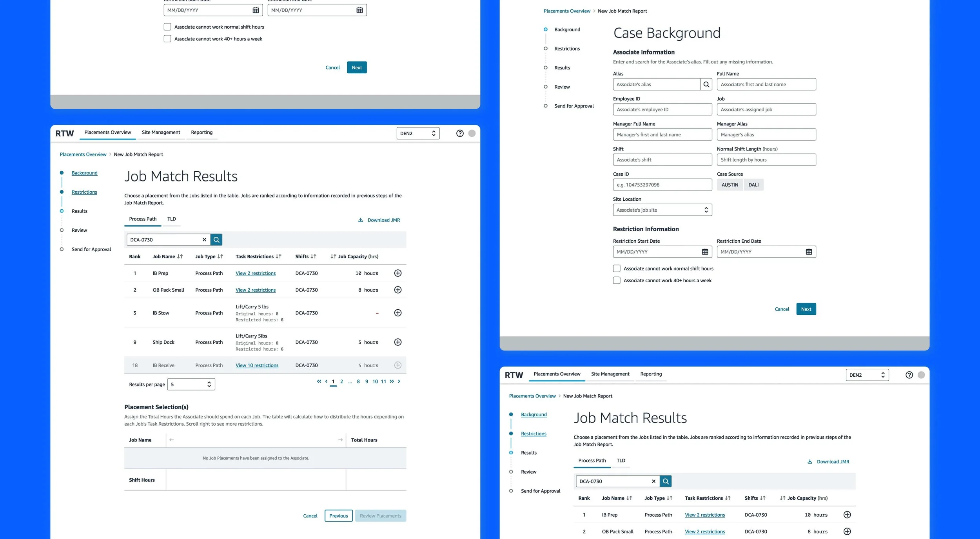Open the Restriction End Date calendar in Case Background form
This screenshot has height=539, width=980.
(809, 252)
